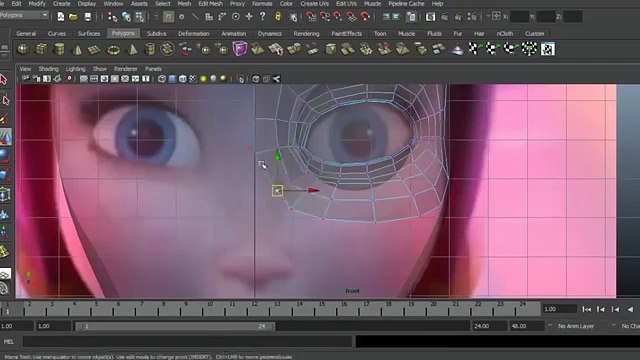The height and width of the screenshot is (360, 640).
Task: Open the Shading panel menu
Action: tap(48, 69)
